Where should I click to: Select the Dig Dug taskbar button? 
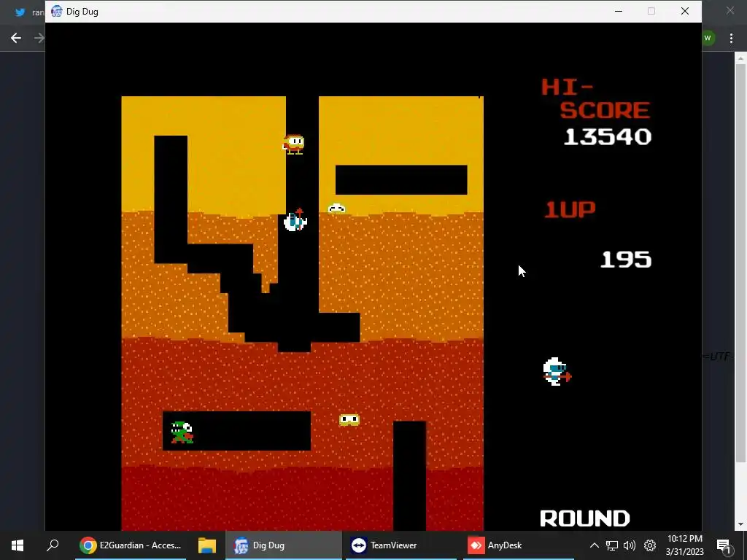coord(284,545)
